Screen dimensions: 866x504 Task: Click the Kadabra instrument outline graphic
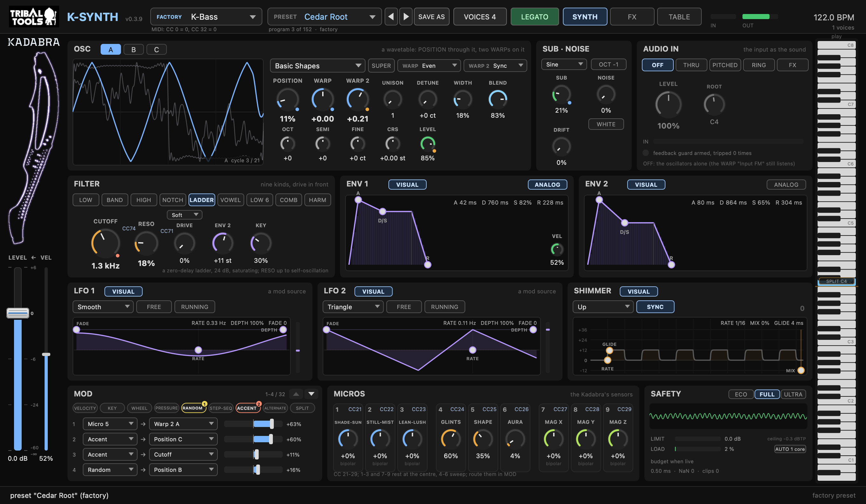[34, 148]
